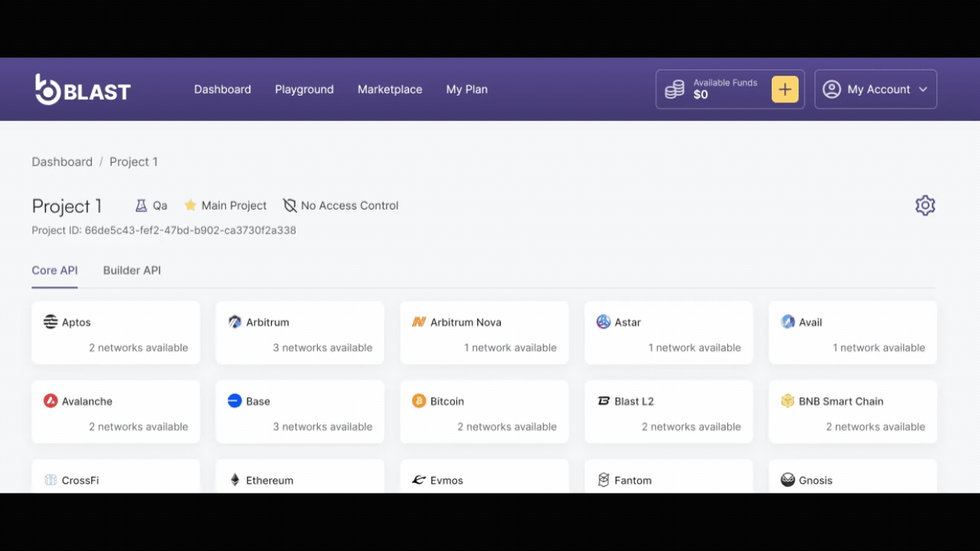Click Blast L2 2 networks available text
The width and height of the screenshot is (980, 551).
(x=691, y=426)
